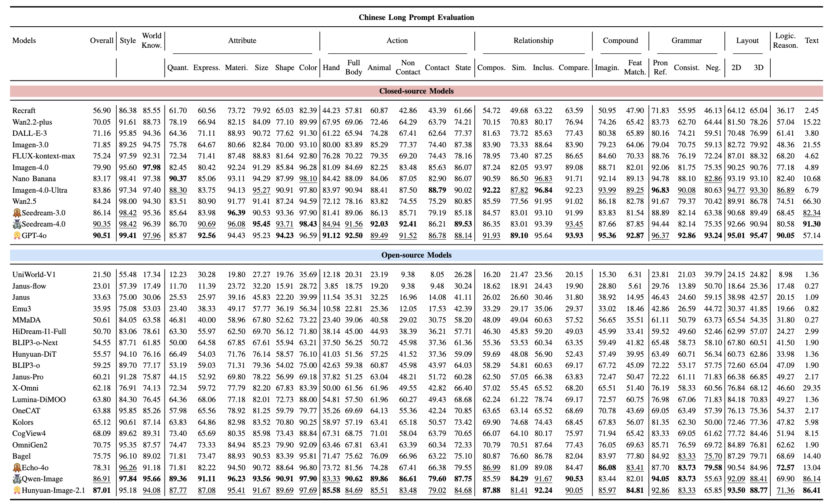Click GPT-4o's overall score 90.51
834x504 pixels.
tap(101, 236)
